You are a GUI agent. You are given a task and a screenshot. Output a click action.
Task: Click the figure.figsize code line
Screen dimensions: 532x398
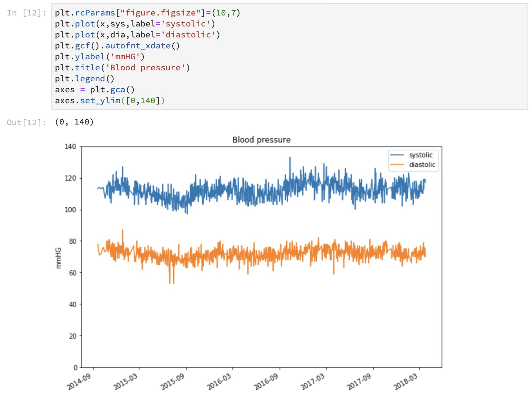(x=148, y=13)
